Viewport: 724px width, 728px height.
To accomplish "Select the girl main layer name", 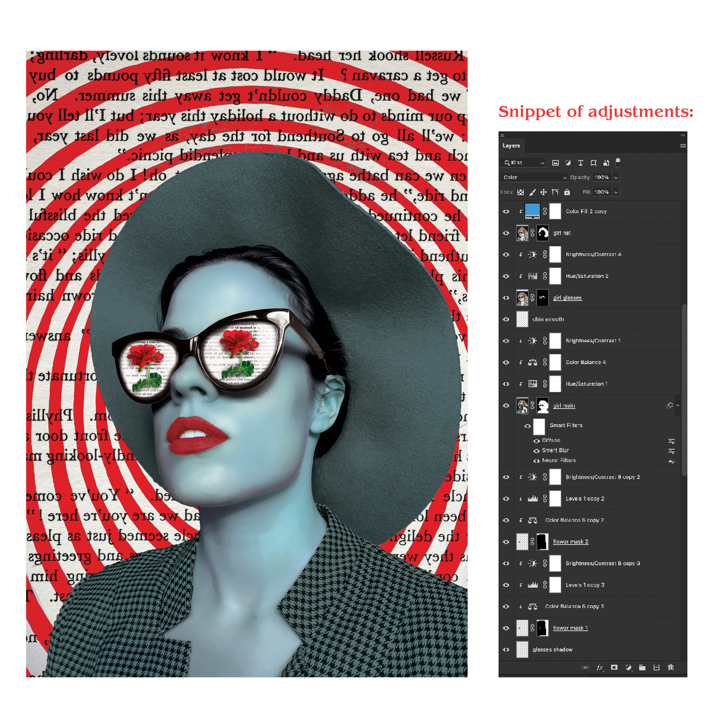I will (x=564, y=405).
